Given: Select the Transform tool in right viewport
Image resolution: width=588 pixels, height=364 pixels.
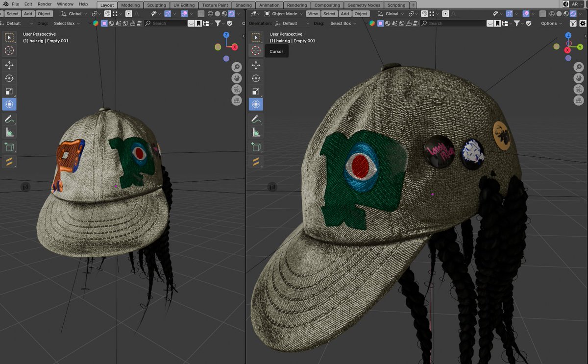Looking at the screenshot, I should (256, 104).
